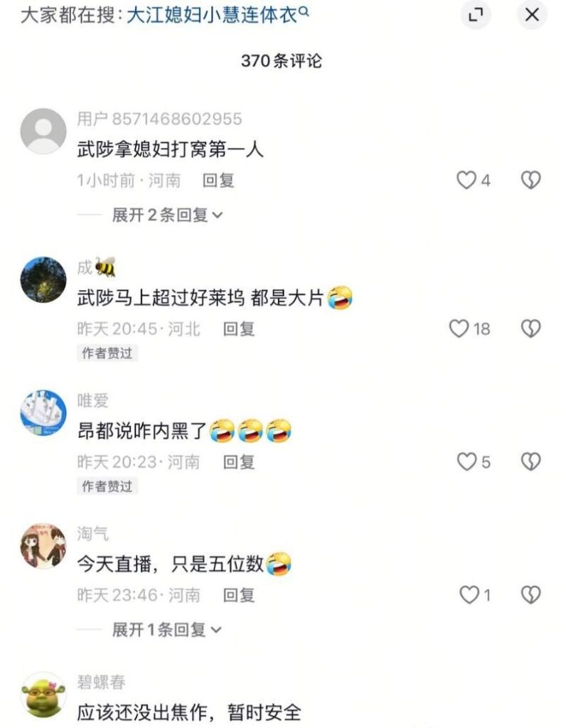
Task: Like 淘气's comment with 1 like
Action: tap(468, 595)
